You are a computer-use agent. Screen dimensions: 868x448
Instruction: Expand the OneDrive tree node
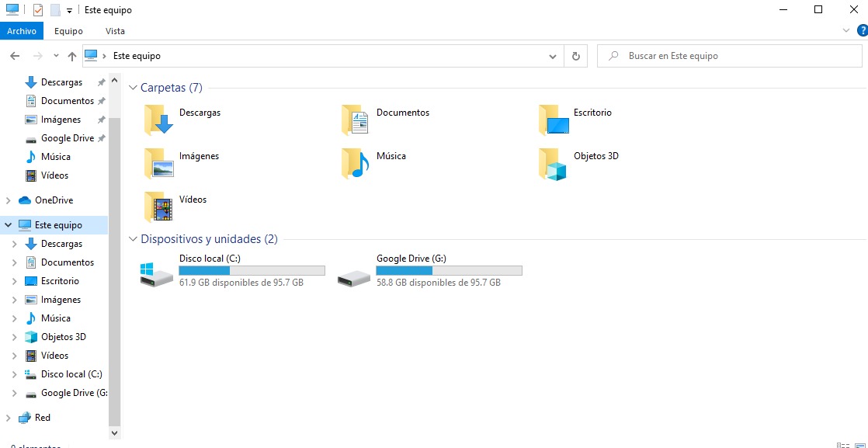[9, 200]
